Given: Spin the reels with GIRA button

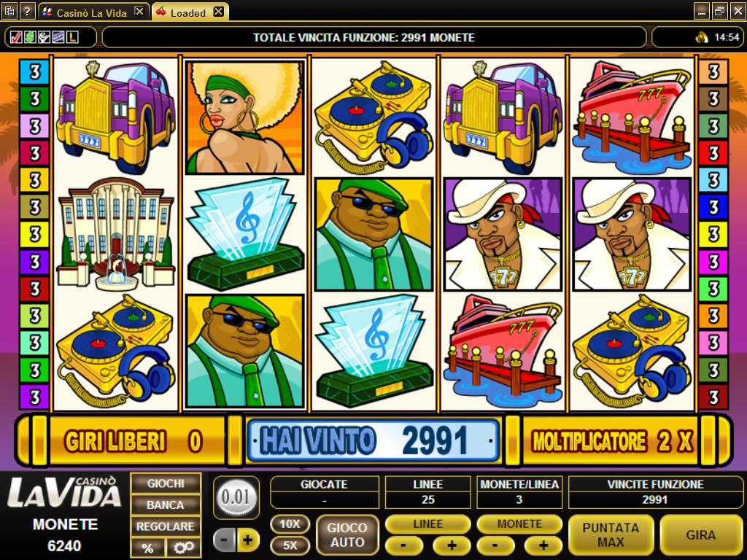Looking at the screenshot, I should tap(701, 534).
